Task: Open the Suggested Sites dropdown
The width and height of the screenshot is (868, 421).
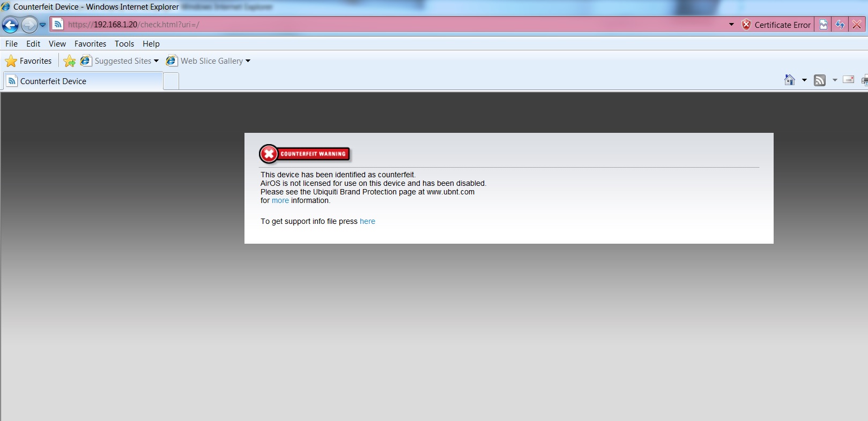Action: click(x=120, y=61)
